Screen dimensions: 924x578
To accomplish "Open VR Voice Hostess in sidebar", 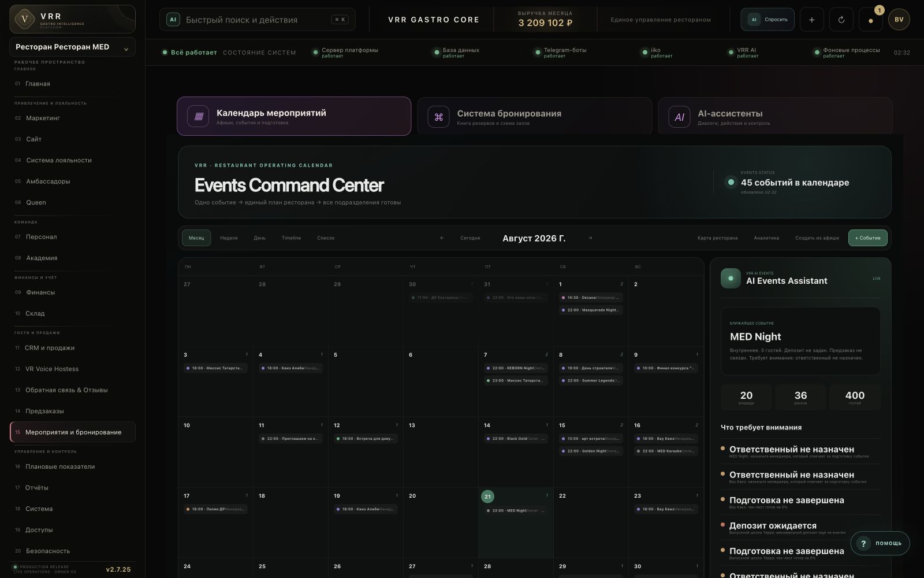I will [72, 369].
